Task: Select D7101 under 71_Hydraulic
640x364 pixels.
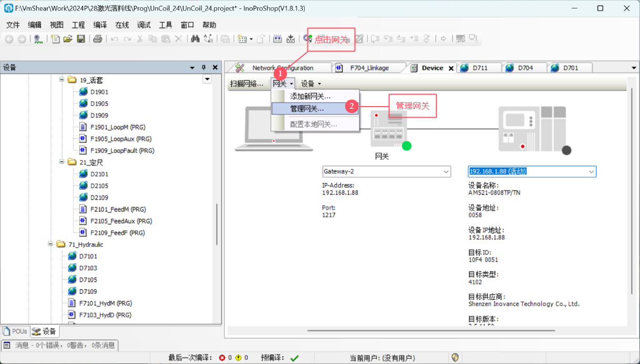Action: (82, 256)
